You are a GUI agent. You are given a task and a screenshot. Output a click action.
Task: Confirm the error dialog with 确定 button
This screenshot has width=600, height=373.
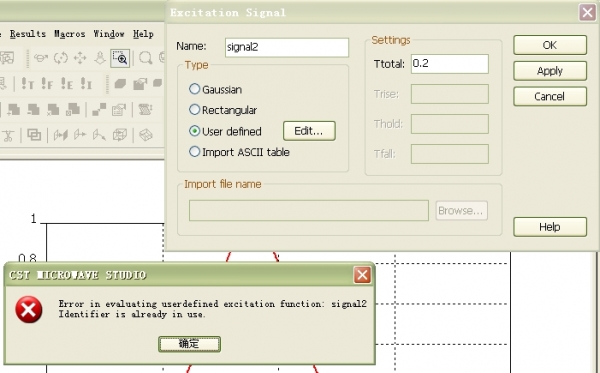[189, 344]
